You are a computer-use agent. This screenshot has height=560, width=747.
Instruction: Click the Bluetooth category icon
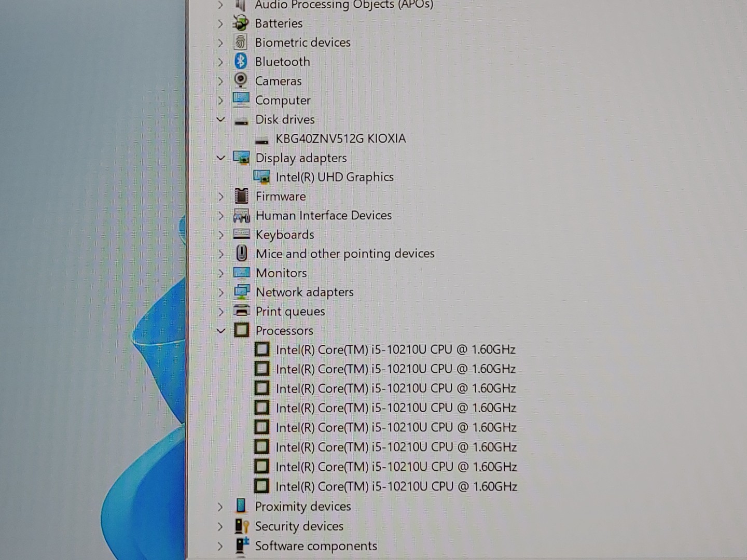pos(240,61)
